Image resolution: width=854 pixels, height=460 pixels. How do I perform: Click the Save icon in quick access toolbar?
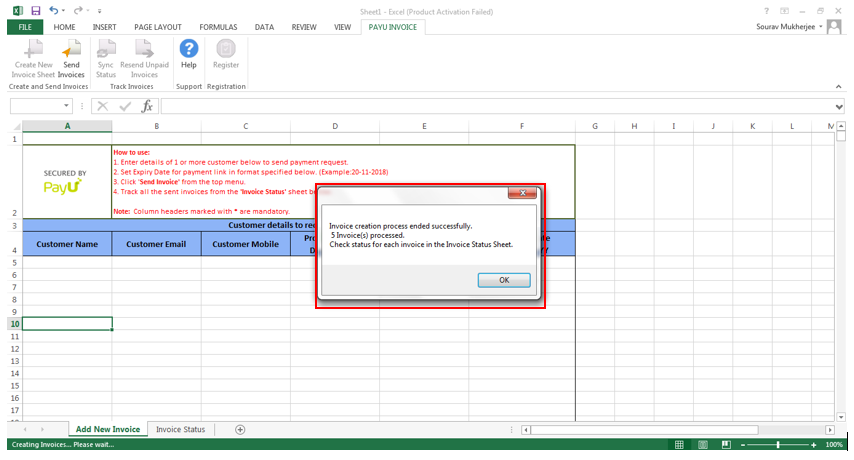pyautogui.click(x=35, y=10)
